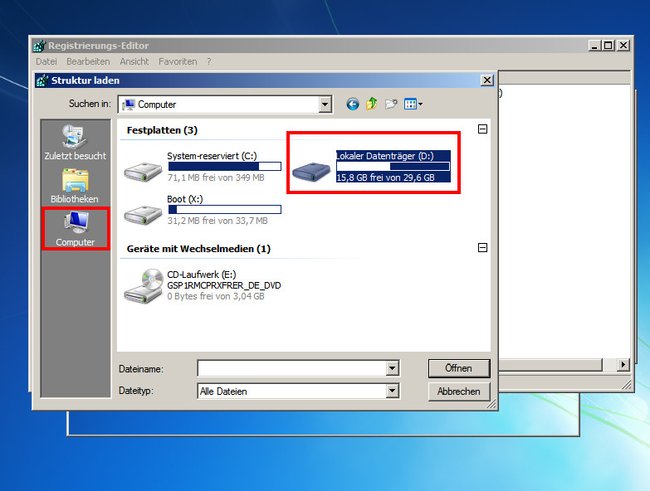The image size is (650, 491).
Task: Open the Datei menu
Action: point(46,61)
